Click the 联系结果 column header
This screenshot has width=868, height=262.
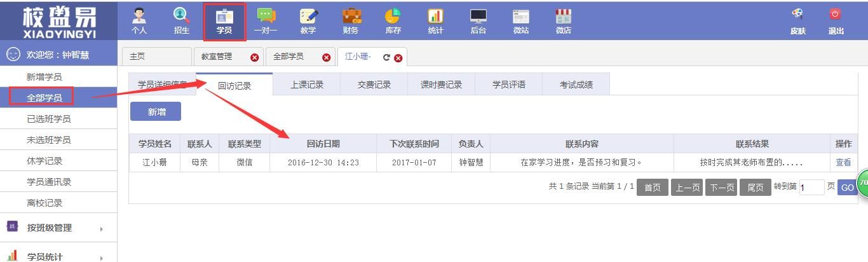(752, 144)
